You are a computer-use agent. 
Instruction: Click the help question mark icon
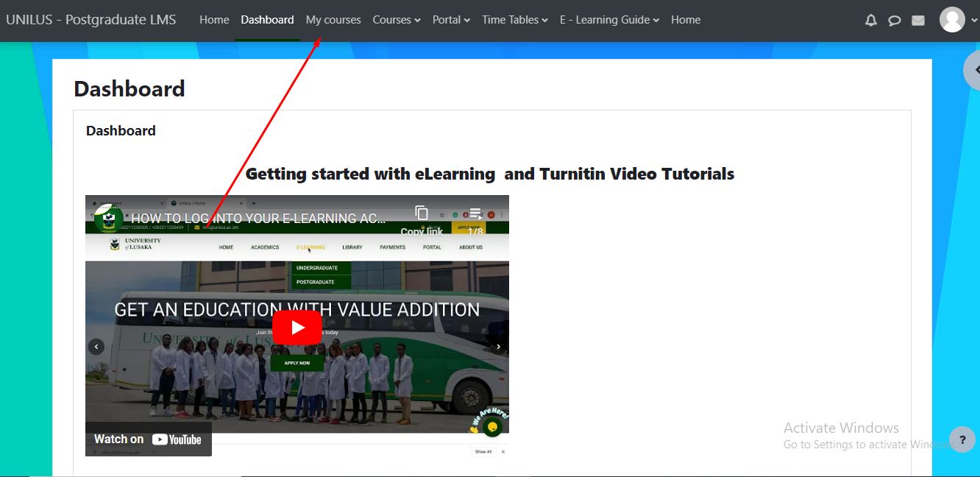(962, 439)
